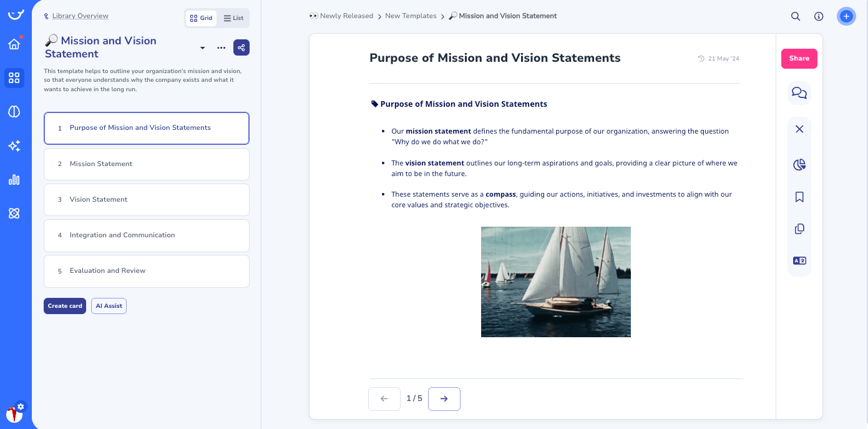Click the dark share icon beside the title
868x429 pixels.
coord(241,47)
